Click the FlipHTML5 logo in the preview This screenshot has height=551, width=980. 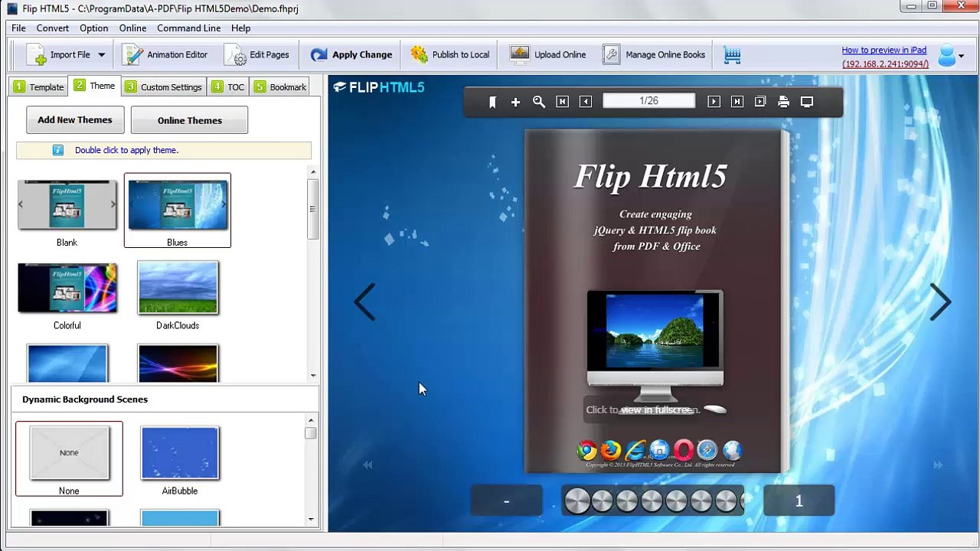pyautogui.click(x=378, y=87)
